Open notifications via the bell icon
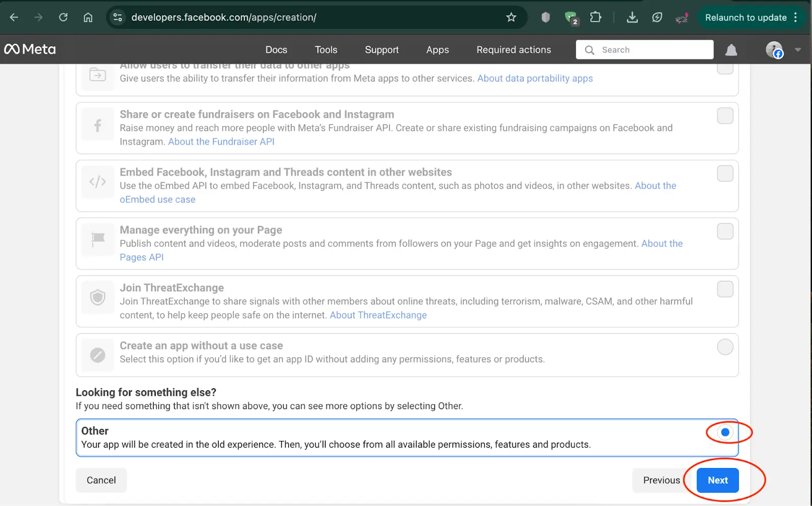 (731, 50)
